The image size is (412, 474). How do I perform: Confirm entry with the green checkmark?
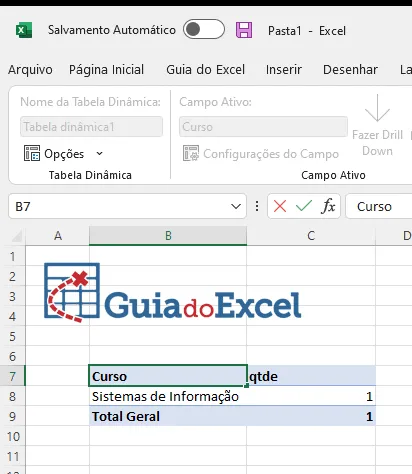click(x=304, y=206)
